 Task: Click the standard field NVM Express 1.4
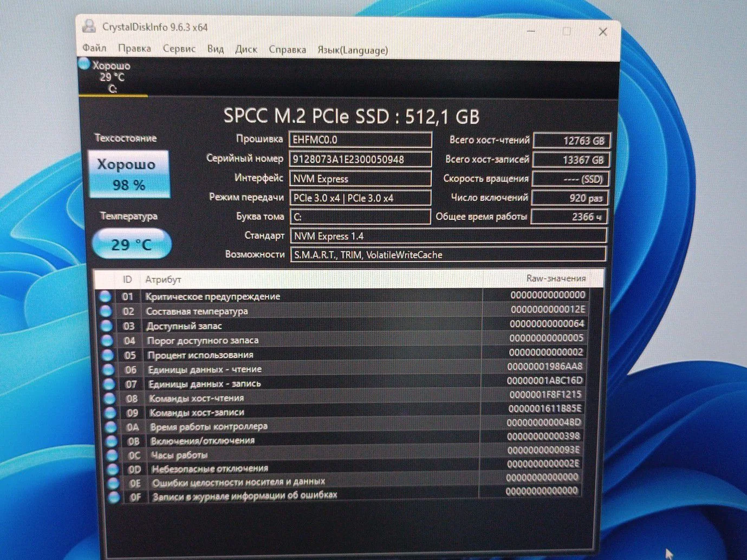[x=449, y=236]
